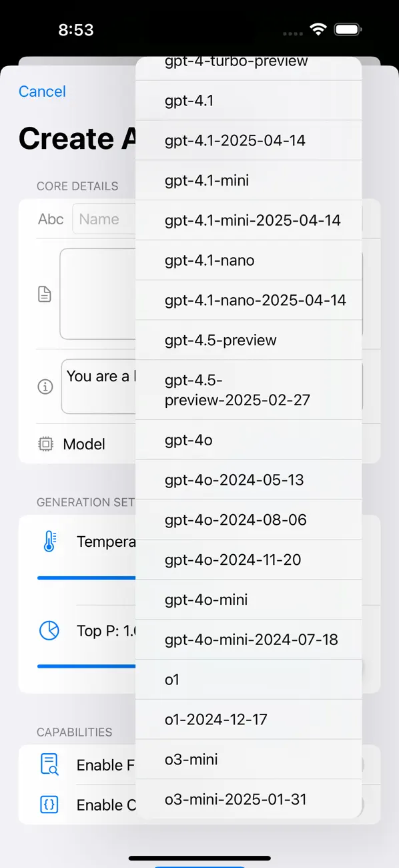Pick o3-mini in the model picker
399x868 pixels.
pos(190,759)
